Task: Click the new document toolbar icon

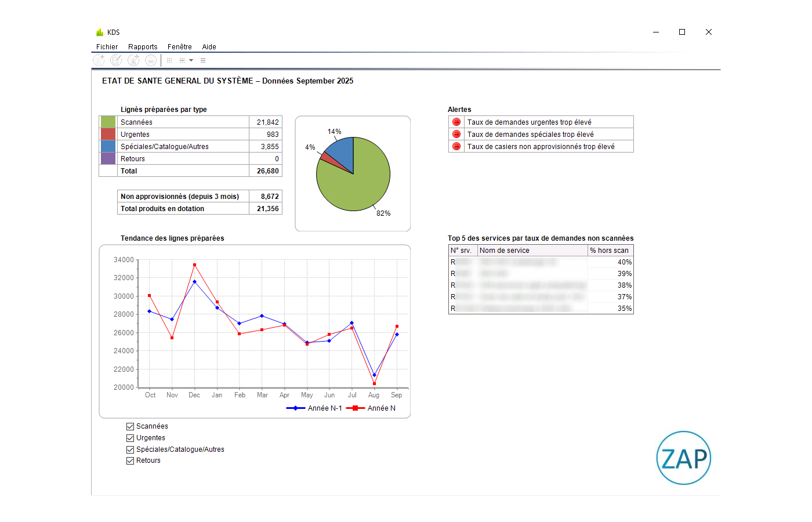Action: 99,60
